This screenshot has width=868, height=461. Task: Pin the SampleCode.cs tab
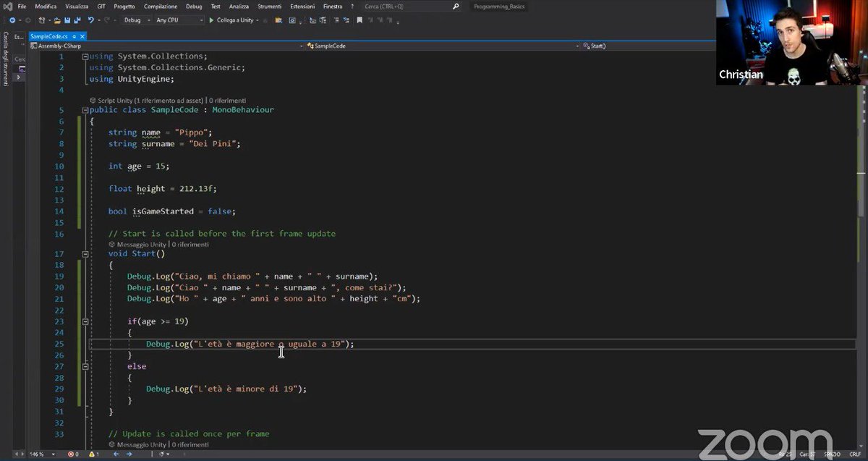coord(73,35)
